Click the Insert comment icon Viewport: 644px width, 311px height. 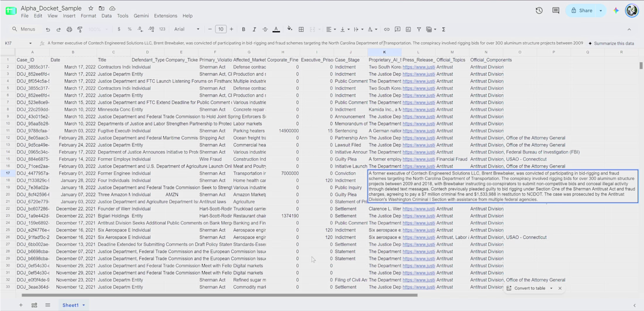pyautogui.click(x=398, y=29)
